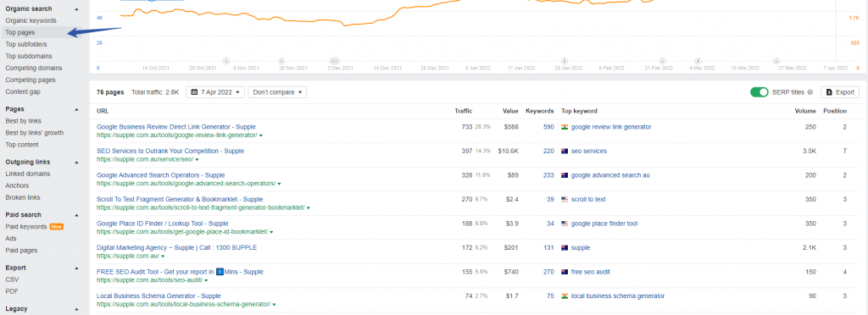The image size is (868, 315).
Task: Open SEO Services to Outrank Your Competition link
Action: [x=170, y=151]
